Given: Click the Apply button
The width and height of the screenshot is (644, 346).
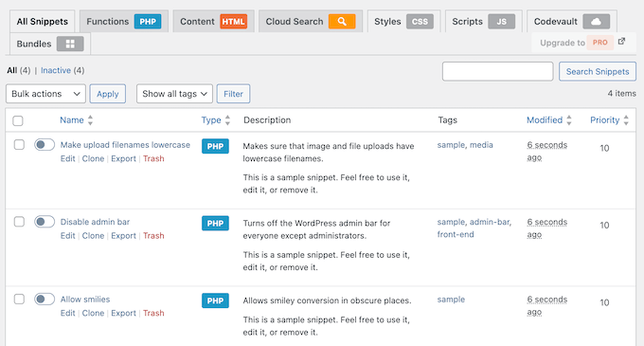Looking at the screenshot, I should click(108, 94).
